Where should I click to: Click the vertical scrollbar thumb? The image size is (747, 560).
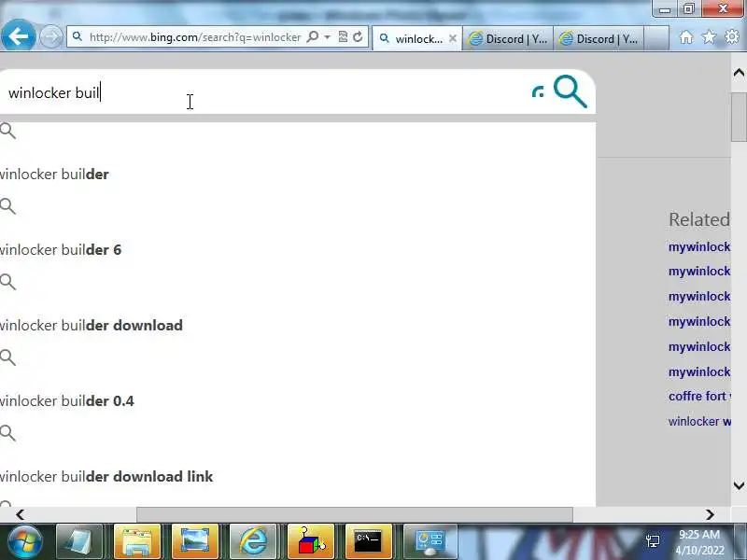(739, 117)
